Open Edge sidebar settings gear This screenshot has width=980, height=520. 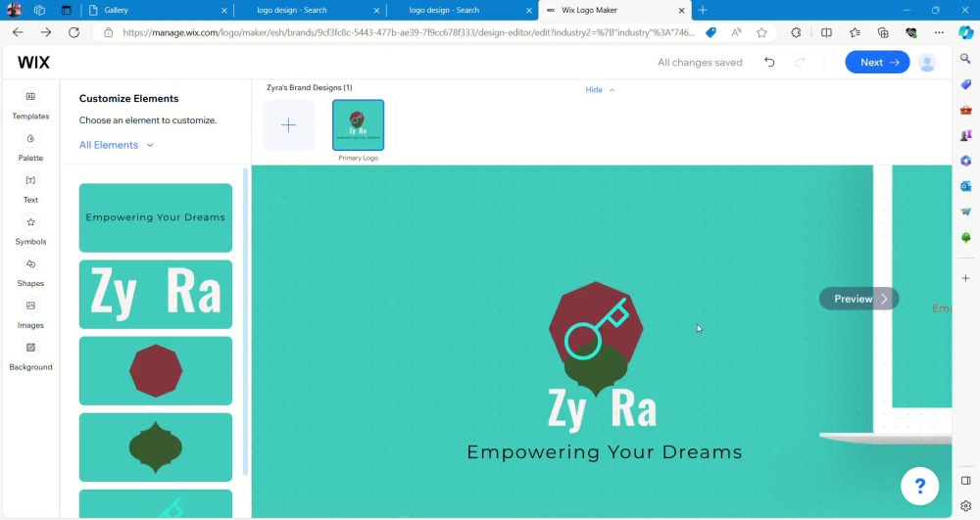coord(965,505)
